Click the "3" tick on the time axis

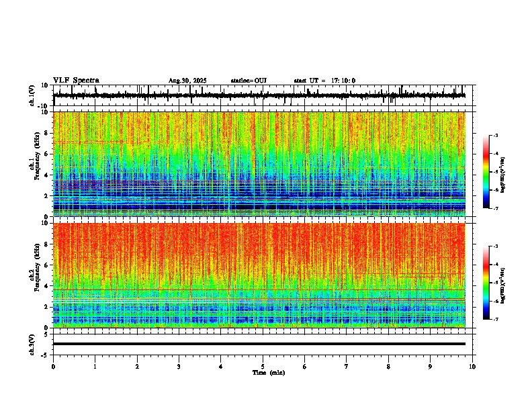(x=179, y=367)
